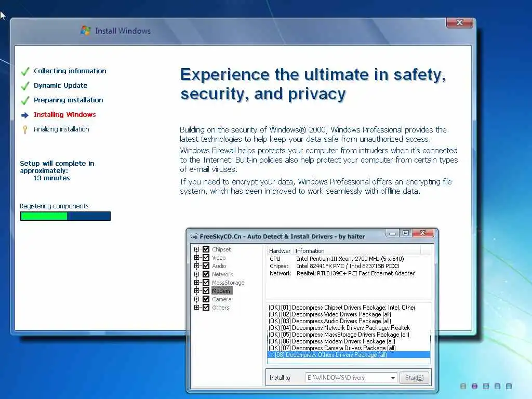This screenshot has height=399, width=532.
Task: Click the Windows flag icon in Install Windows title
Action: click(x=86, y=30)
